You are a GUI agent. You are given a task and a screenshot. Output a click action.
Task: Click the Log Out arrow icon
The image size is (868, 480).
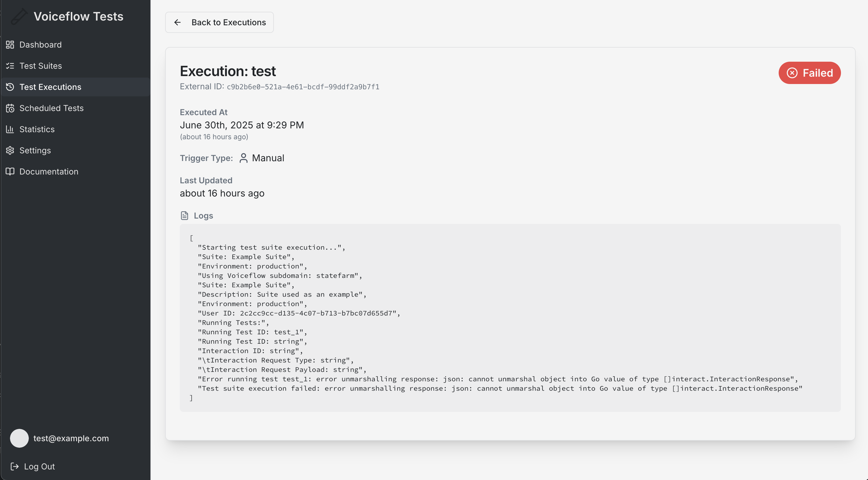tap(14, 466)
